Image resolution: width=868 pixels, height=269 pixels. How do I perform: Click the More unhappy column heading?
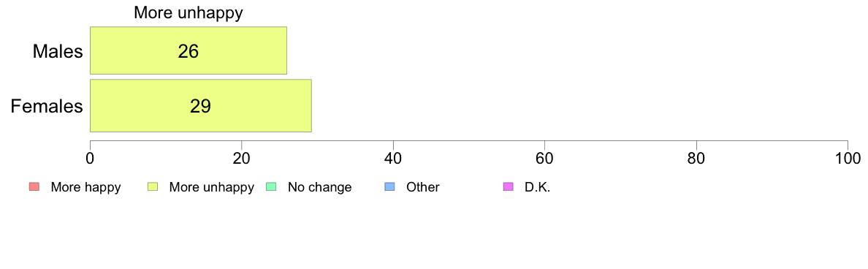[189, 13]
